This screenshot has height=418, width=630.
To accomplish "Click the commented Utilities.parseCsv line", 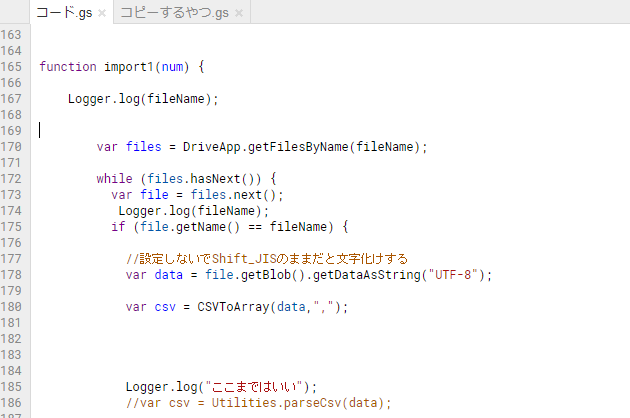I will [258, 403].
